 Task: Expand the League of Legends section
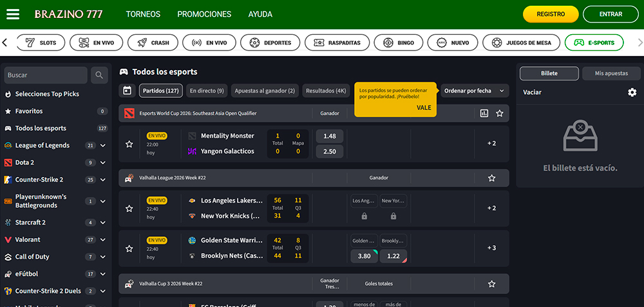(102, 145)
